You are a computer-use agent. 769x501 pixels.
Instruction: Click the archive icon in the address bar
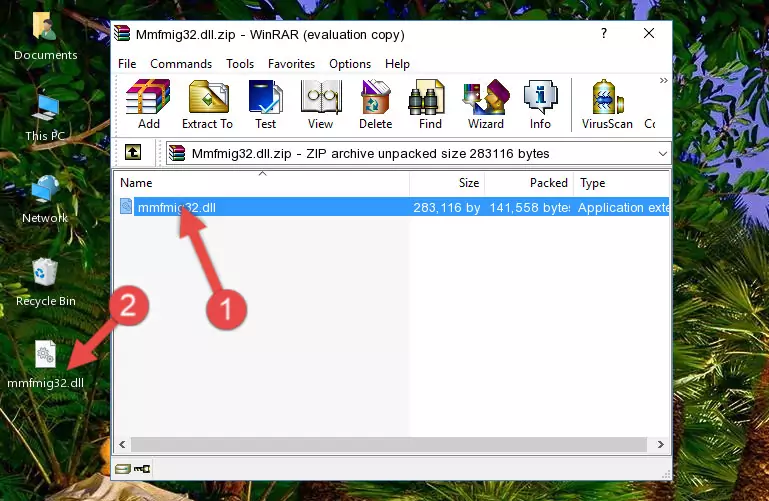coord(177,153)
